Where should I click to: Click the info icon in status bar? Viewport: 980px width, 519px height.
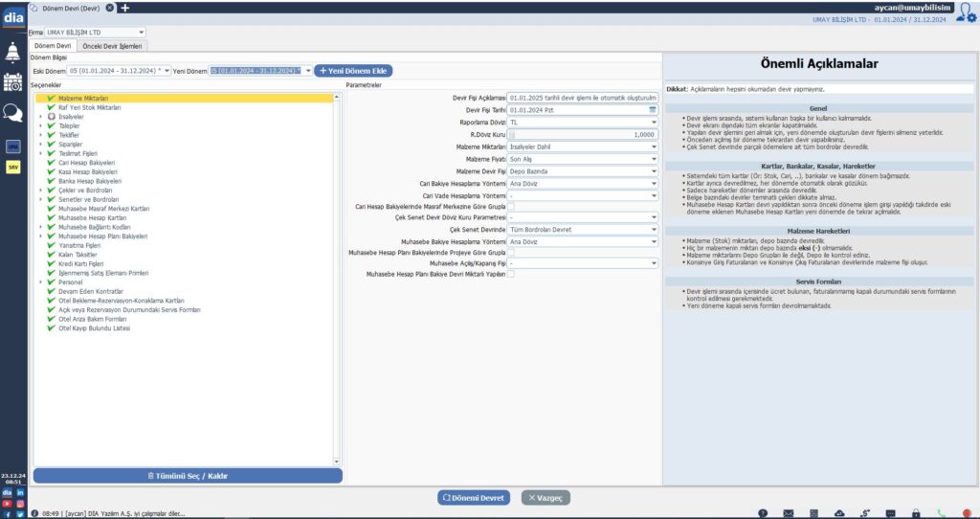(x=35, y=513)
